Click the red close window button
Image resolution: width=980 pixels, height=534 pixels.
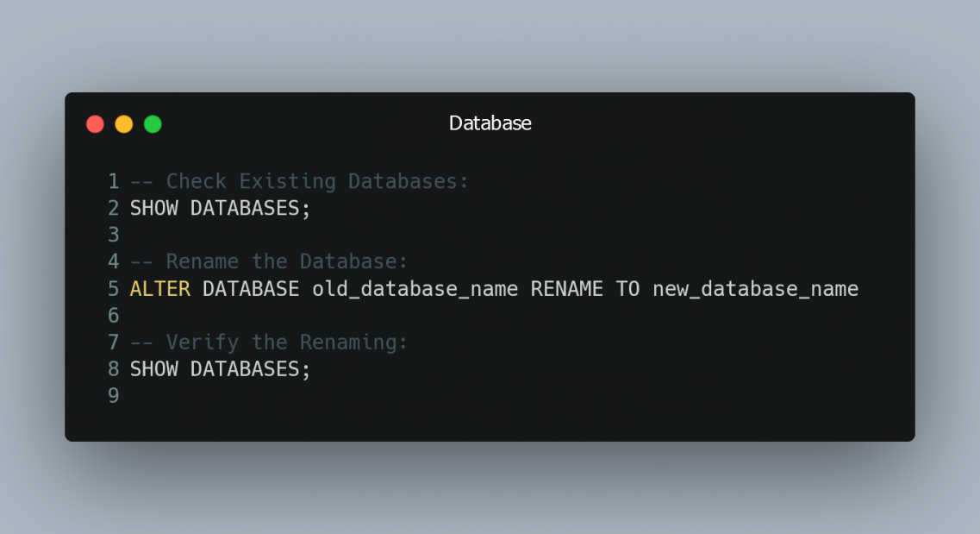point(95,123)
